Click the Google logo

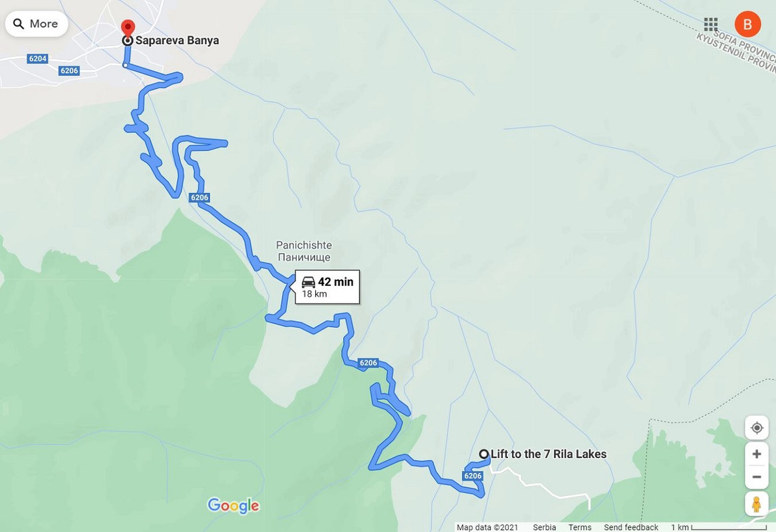coord(233,505)
